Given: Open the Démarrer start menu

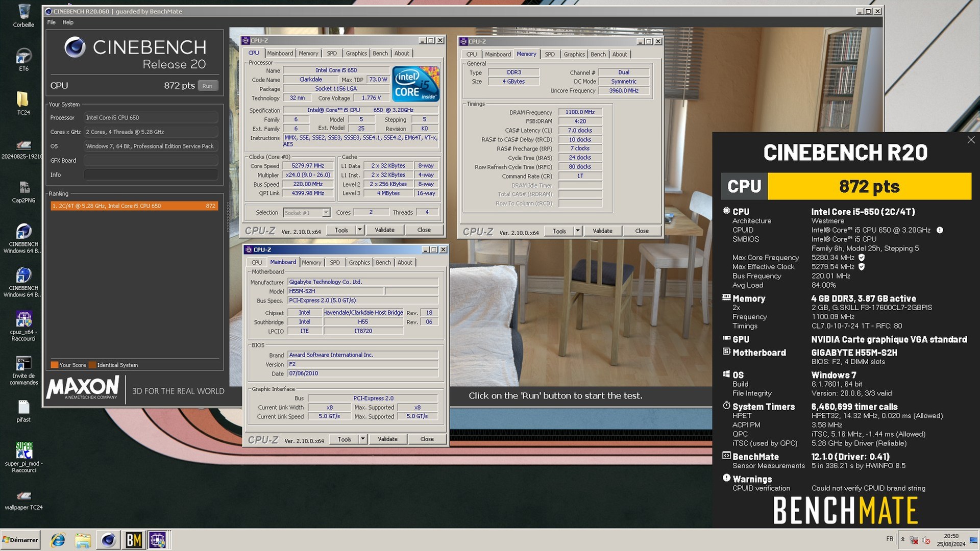Looking at the screenshot, I should point(20,540).
